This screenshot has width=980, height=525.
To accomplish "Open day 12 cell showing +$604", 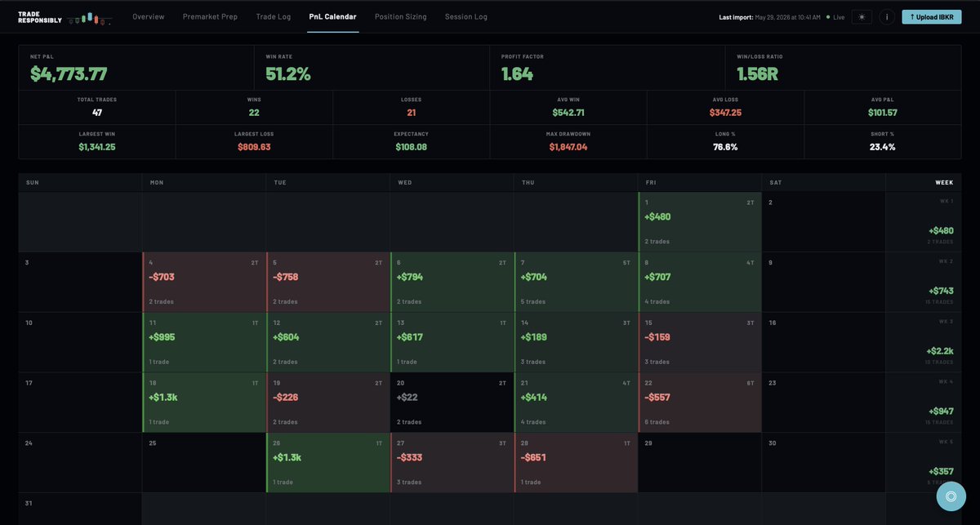I will click(x=328, y=342).
